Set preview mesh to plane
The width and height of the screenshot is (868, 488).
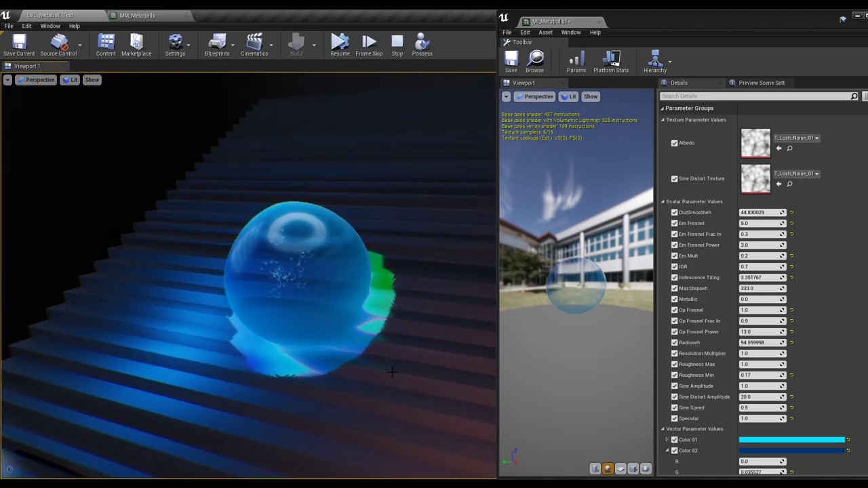[620, 469]
